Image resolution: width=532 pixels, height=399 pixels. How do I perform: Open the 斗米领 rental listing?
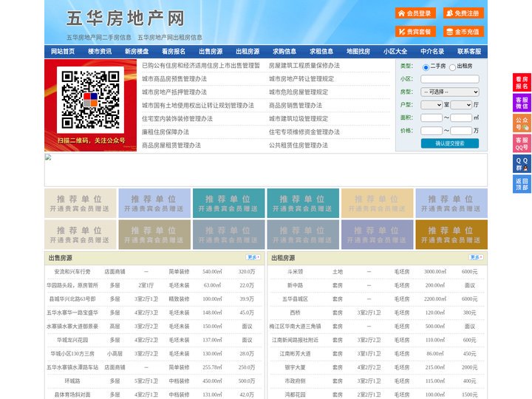coord(295,272)
